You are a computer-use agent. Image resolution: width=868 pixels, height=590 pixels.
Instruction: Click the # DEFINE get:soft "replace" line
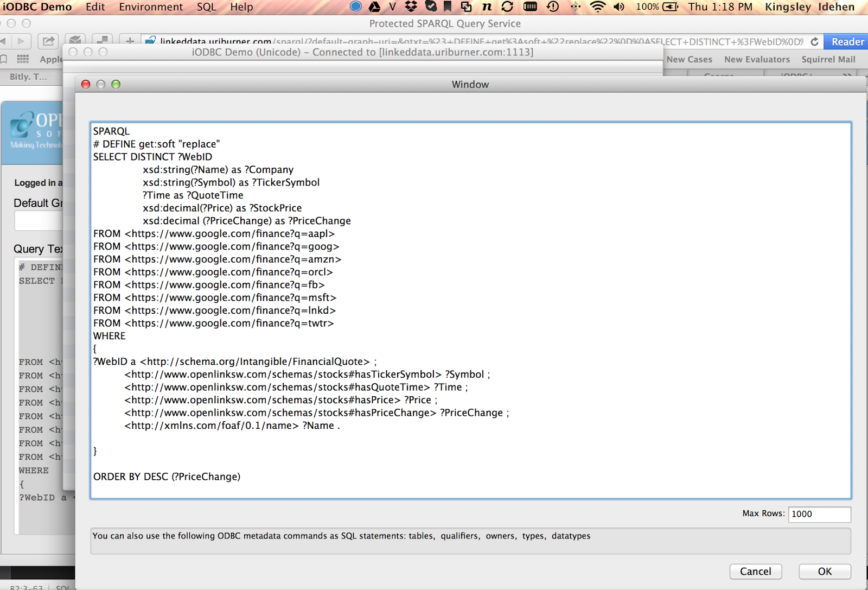156,144
